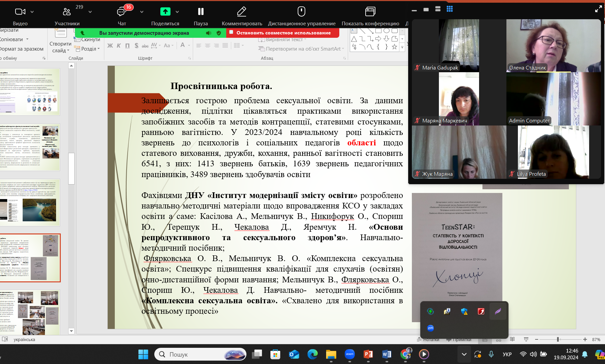605x364 pixels.
Task: Open the Participants list in Zoom
Action: click(x=67, y=12)
